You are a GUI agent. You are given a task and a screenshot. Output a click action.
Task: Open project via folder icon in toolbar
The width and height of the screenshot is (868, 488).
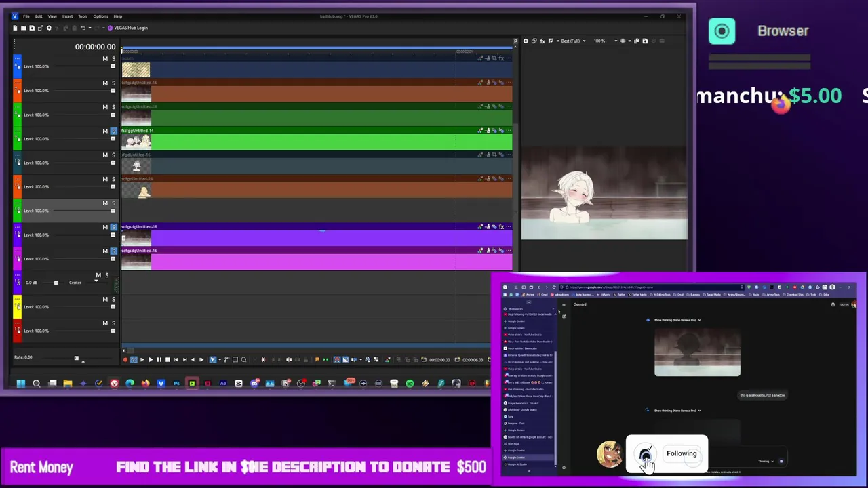coord(24,28)
